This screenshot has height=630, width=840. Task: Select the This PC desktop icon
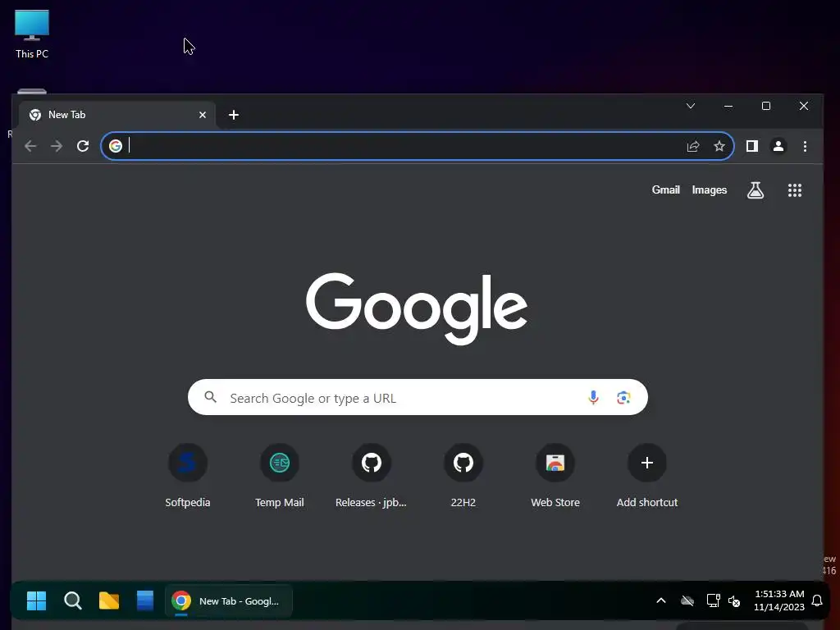pos(32,34)
